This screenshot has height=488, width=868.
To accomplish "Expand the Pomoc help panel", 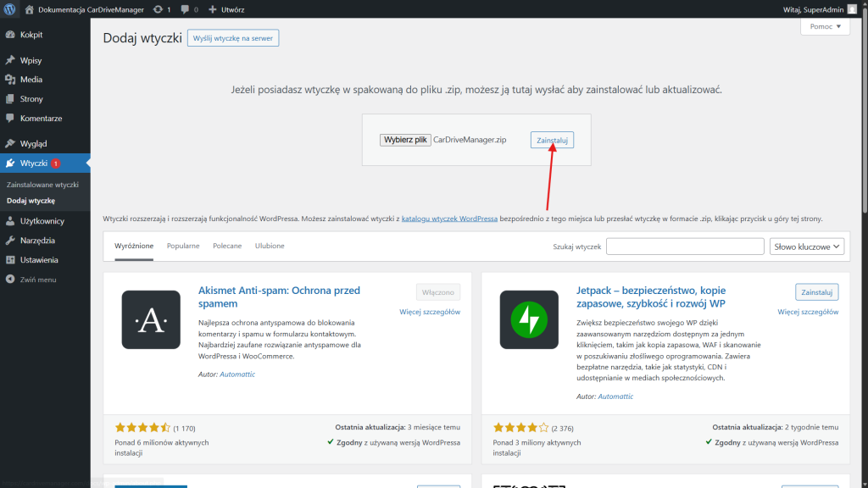I will (x=824, y=27).
